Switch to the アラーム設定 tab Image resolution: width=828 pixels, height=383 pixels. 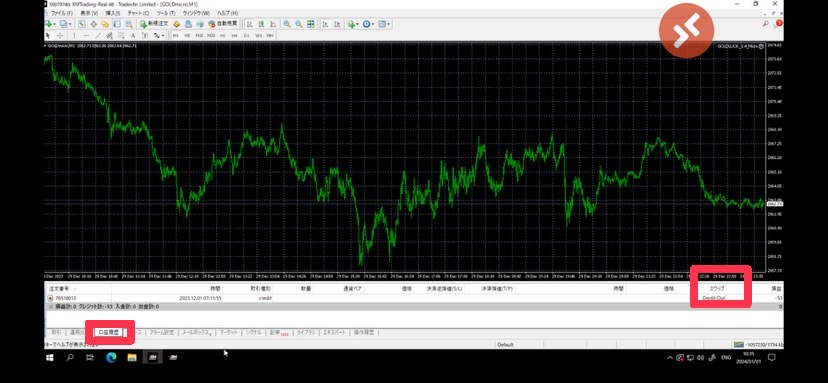[161, 332]
